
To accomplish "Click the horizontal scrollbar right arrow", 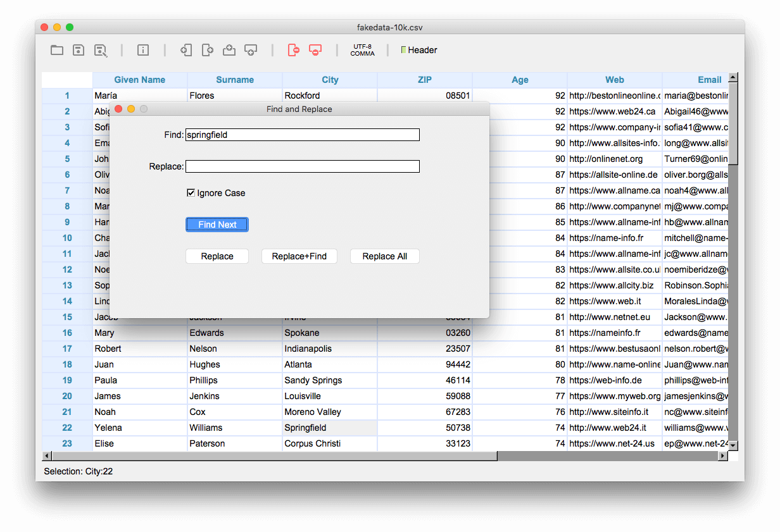I will [722, 455].
